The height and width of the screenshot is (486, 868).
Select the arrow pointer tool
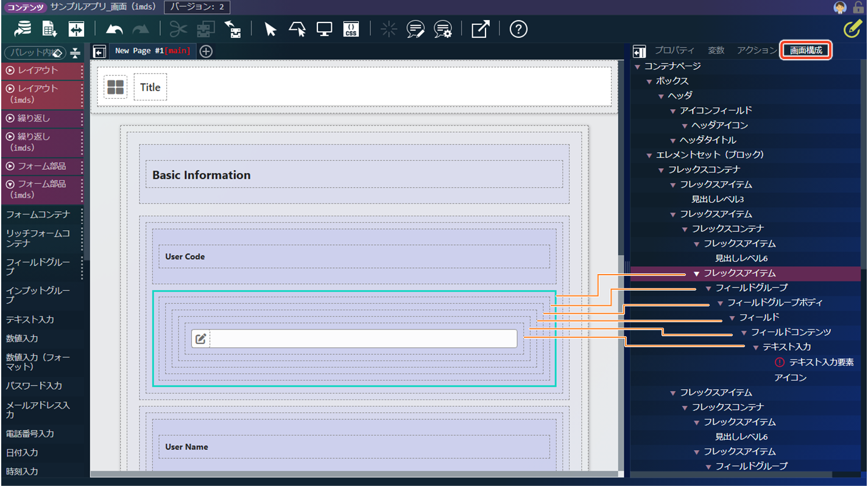click(270, 29)
